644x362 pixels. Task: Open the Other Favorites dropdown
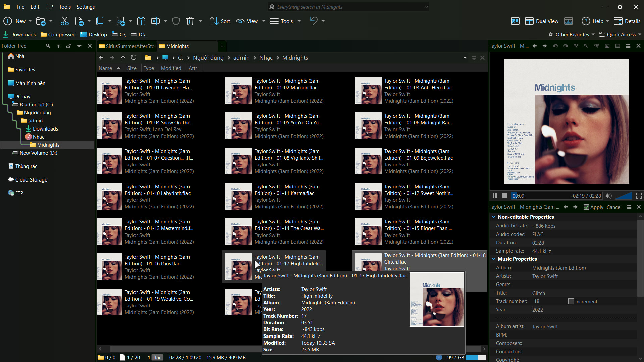coord(572,34)
